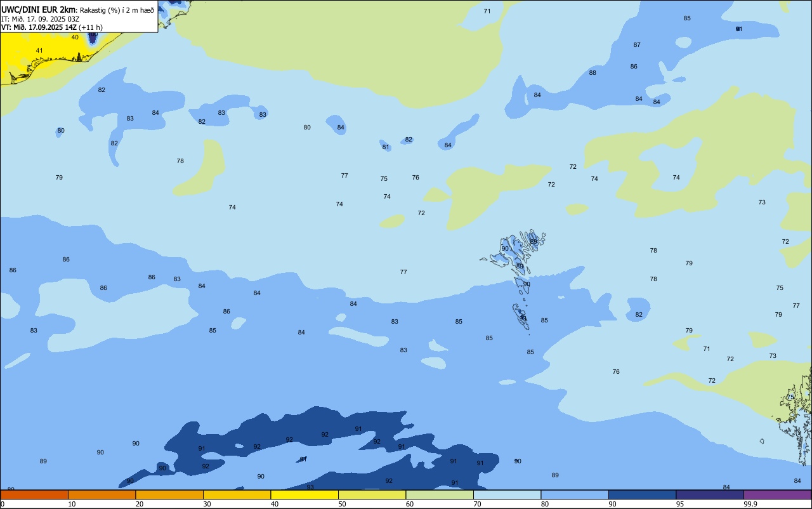Pick the dark orange 0–10 legend swatch
The width and height of the screenshot is (812, 509).
pyautogui.click(x=34, y=494)
